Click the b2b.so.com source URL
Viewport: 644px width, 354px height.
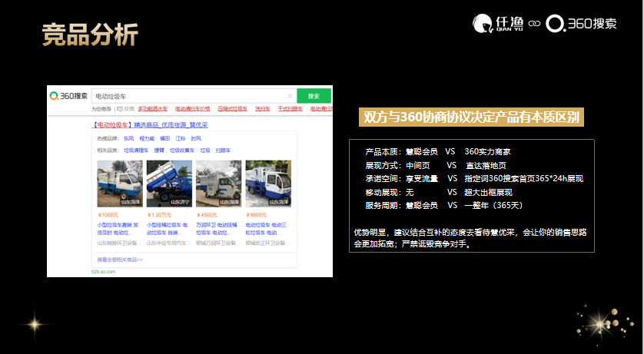(x=103, y=272)
